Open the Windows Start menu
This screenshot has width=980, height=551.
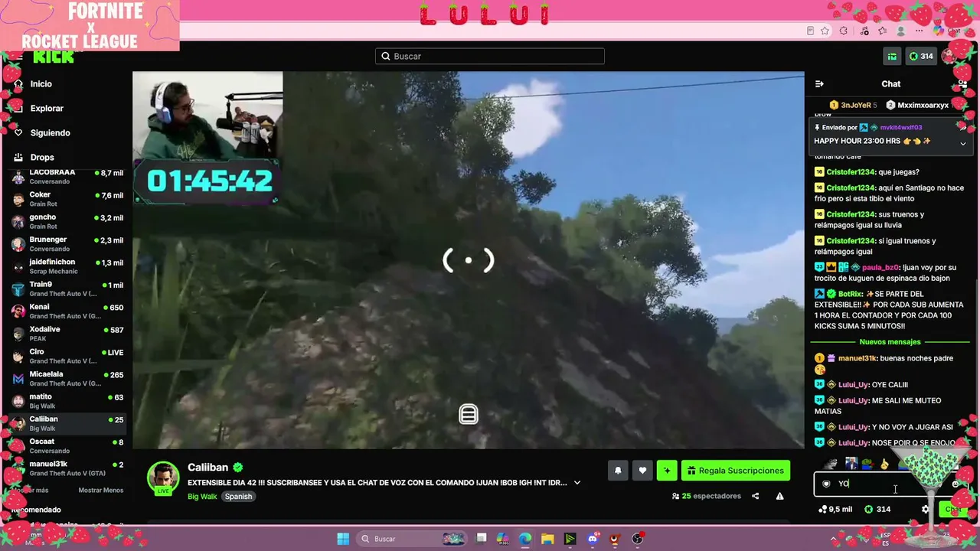pyautogui.click(x=343, y=539)
